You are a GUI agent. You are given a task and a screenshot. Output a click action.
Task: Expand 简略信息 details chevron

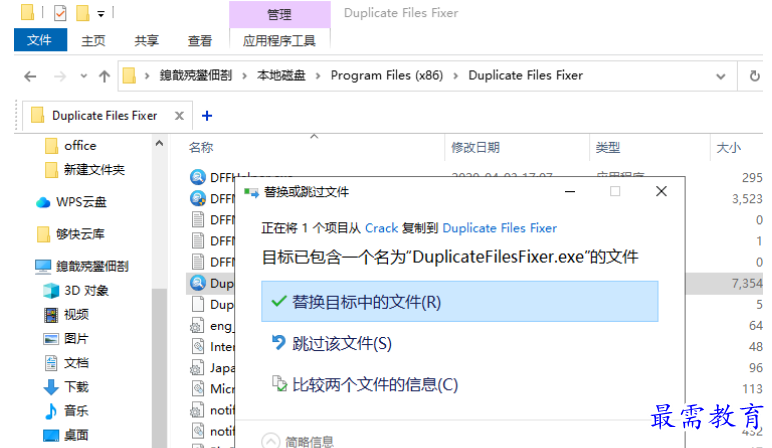point(270,441)
